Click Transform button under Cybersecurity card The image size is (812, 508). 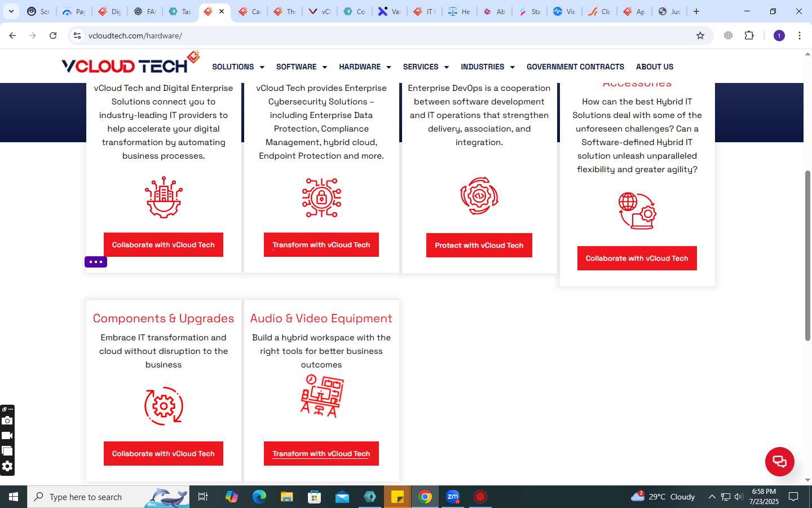[321, 244]
